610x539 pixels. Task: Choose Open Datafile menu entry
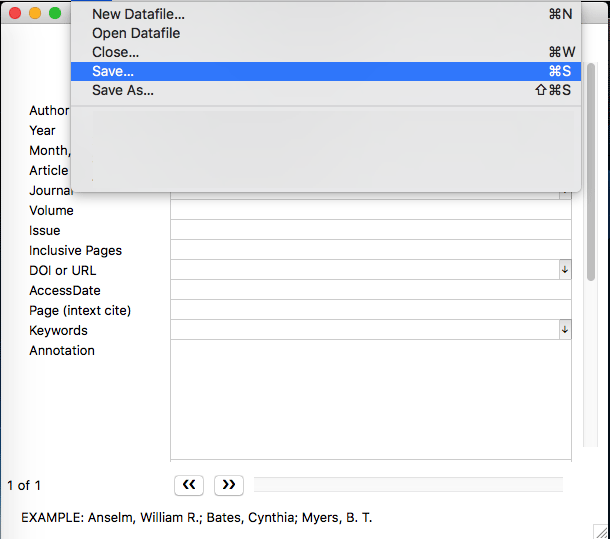(135, 33)
